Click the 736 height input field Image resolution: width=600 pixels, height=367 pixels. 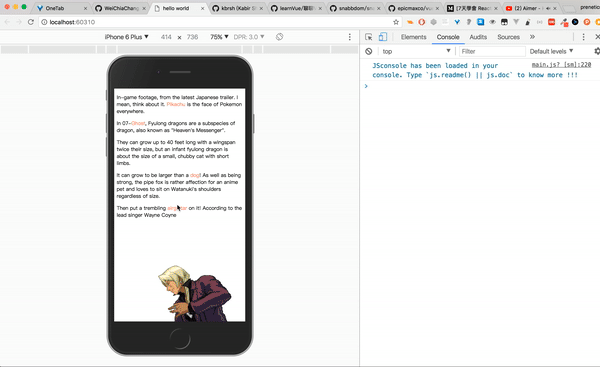tap(192, 37)
